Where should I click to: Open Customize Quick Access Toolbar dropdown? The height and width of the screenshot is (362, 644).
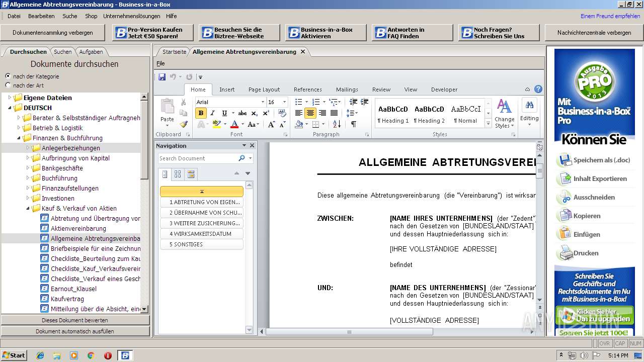200,77
